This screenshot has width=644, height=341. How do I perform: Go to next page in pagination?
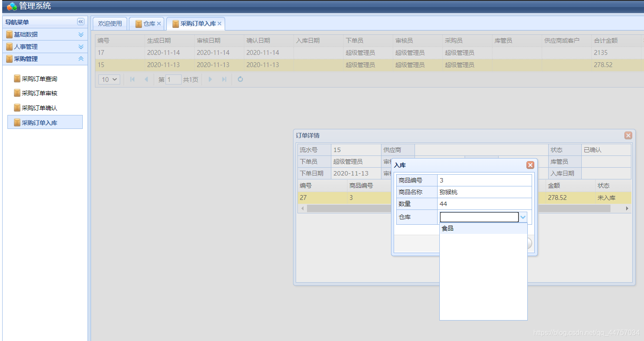210,80
